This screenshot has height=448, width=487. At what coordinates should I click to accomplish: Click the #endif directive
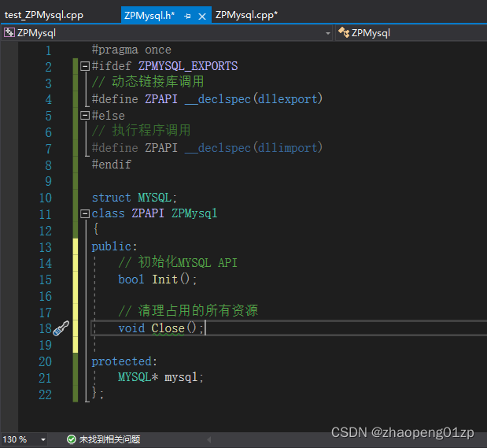[x=112, y=164]
